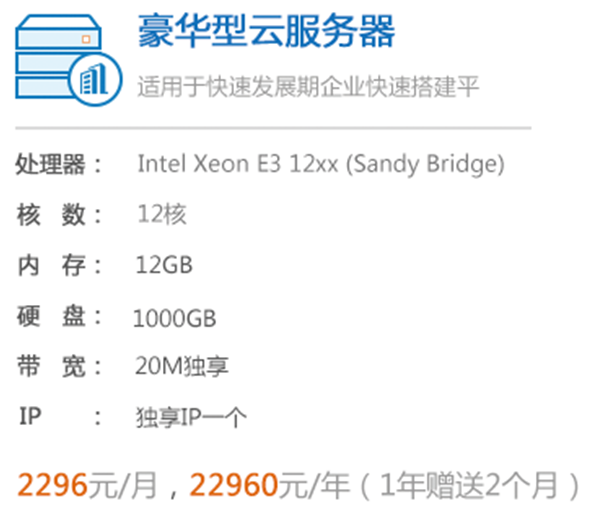Click the 1年赠送2个月 promotion note
Image resolution: width=605 pixels, height=516 pixels.
point(470,485)
